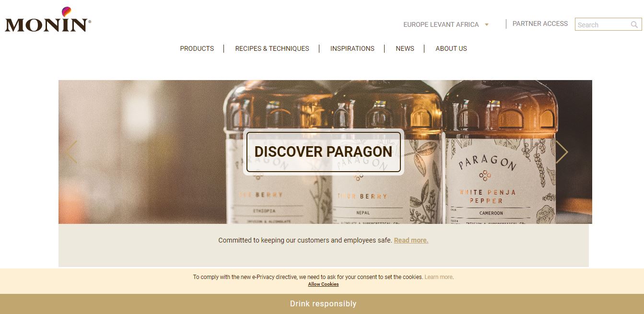Click Learn more about cookies
This screenshot has width=644, height=314.
[x=438, y=277]
